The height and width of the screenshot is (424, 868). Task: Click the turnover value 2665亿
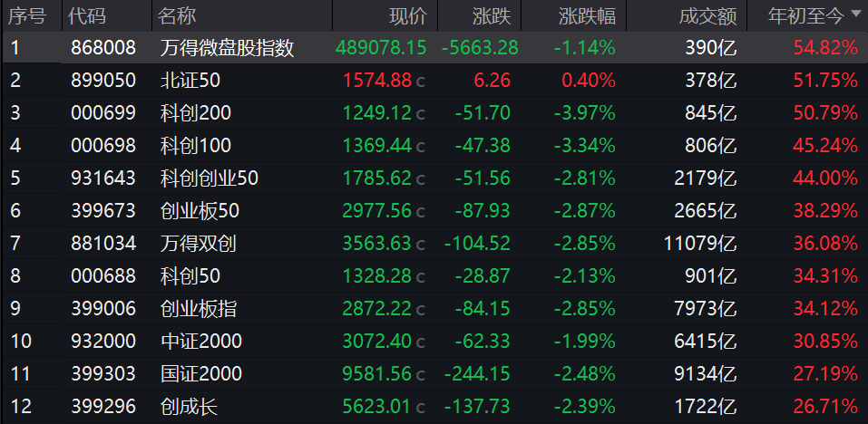(706, 210)
